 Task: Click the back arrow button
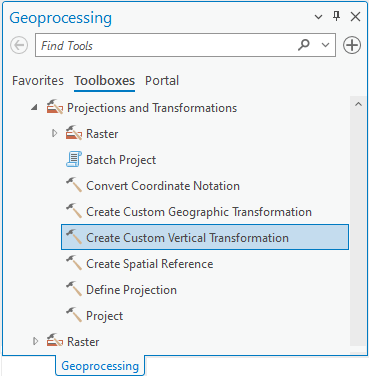coord(19,45)
